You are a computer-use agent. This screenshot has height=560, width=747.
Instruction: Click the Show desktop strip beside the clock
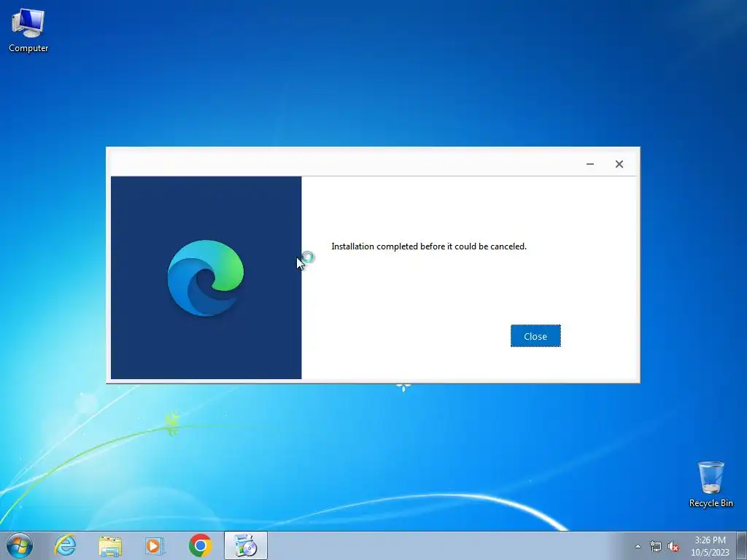coord(742,545)
